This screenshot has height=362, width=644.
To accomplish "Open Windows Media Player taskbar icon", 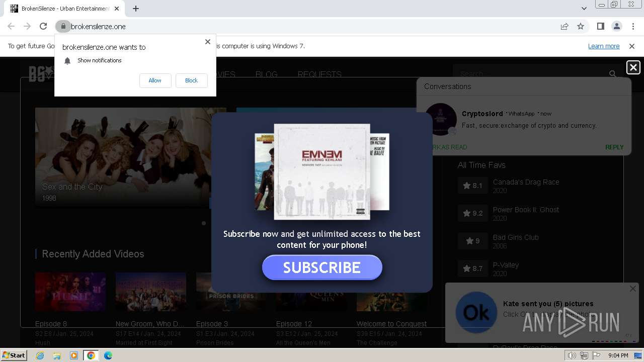I will (x=74, y=355).
